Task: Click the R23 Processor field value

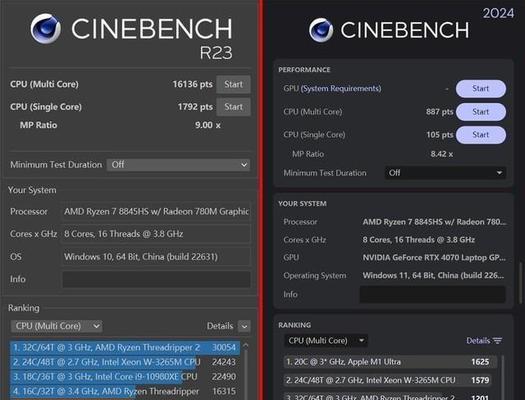Action: [156, 212]
